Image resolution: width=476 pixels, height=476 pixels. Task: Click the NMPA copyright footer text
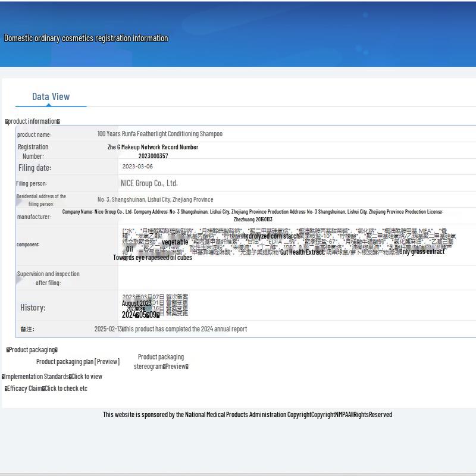pyautogui.click(x=247, y=414)
